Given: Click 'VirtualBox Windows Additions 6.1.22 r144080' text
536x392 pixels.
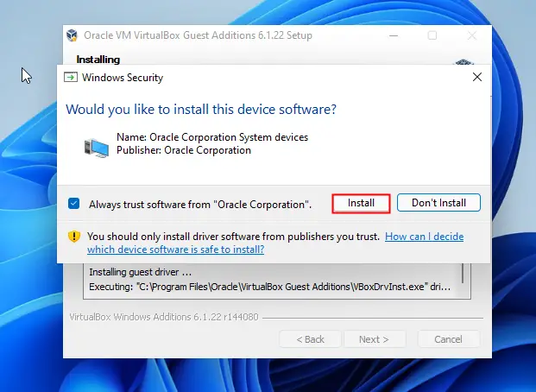Looking at the screenshot, I should pyautogui.click(x=164, y=317).
